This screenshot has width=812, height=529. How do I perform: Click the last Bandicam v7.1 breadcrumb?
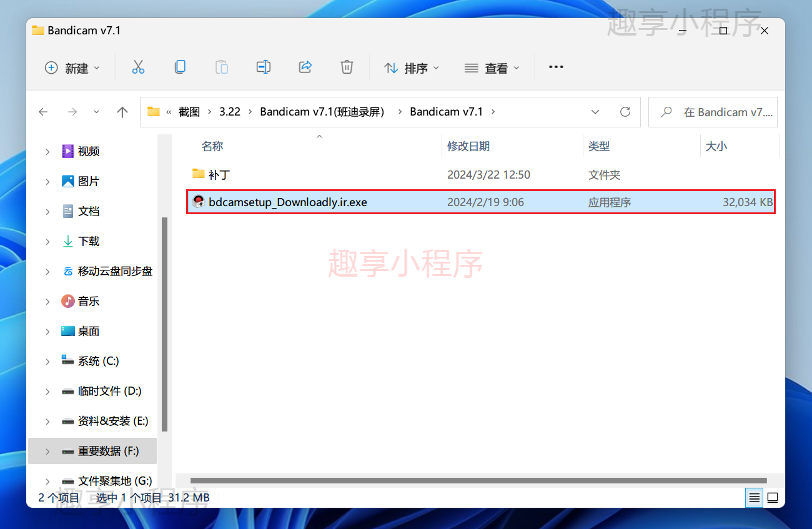(x=447, y=112)
